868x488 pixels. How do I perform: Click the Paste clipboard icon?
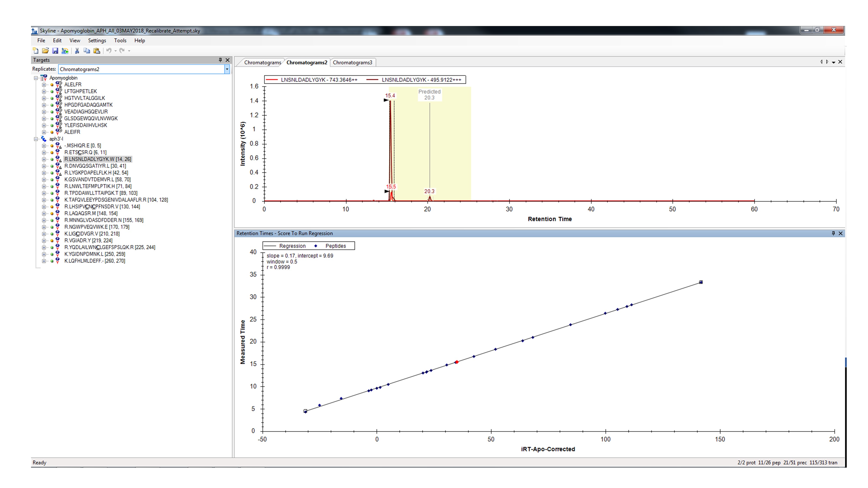coord(97,51)
